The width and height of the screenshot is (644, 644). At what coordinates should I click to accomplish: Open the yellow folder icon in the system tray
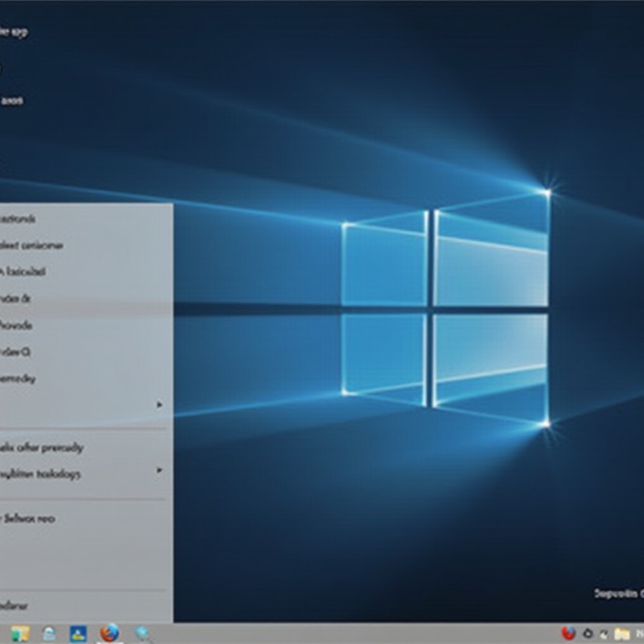(622, 634)
